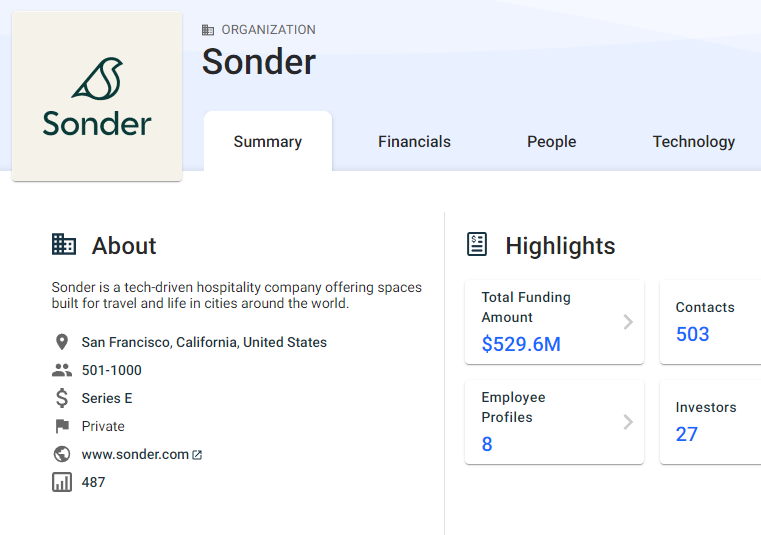Image resolution: width=761 pixels, height=535 pixels.
Task: Click the globe website icon
Action: pyautogui.click(x=62, y=454)
